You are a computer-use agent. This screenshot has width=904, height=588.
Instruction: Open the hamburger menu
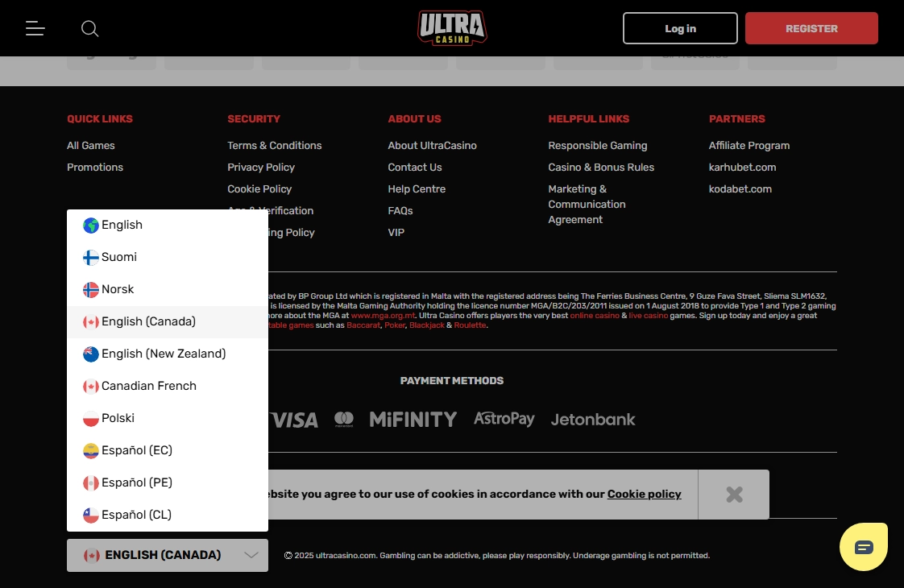pos(35,28)
